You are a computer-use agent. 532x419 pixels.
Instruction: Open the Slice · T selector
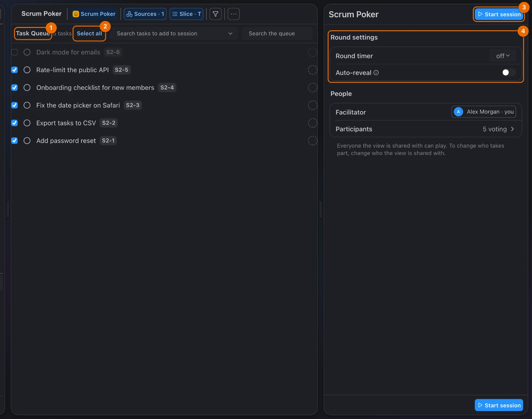[x=186, y=14]
